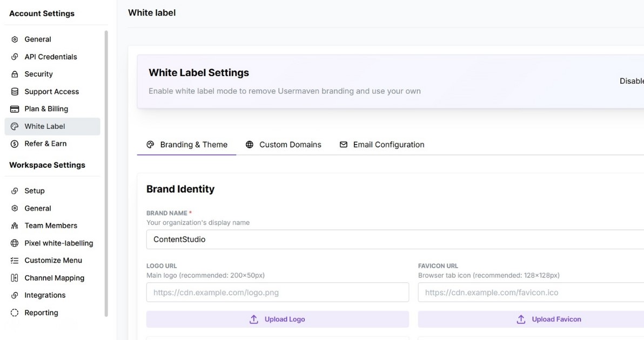Select the Team Members icon

tap(14, 226)
